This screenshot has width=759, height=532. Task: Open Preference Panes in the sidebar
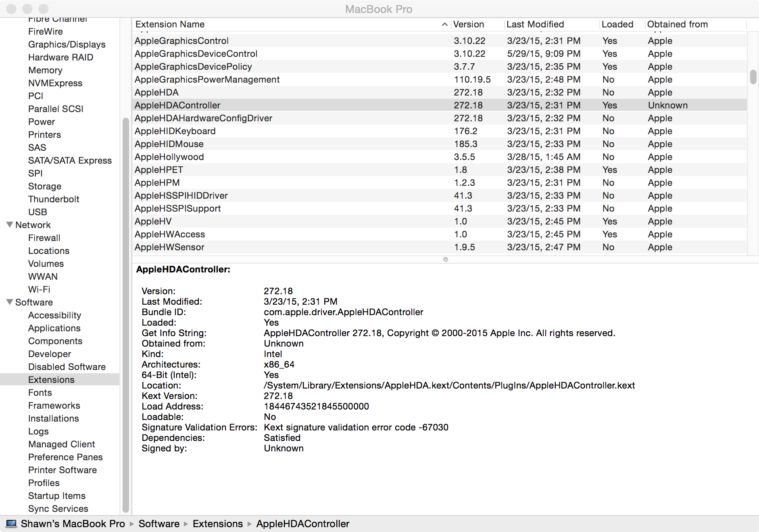point(65,457)
